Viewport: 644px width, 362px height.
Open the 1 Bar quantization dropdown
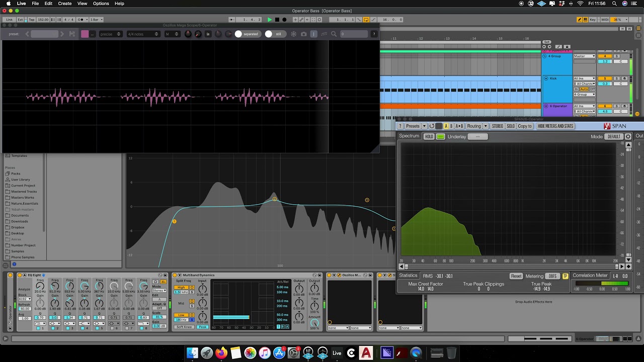(x=96, y=20)
